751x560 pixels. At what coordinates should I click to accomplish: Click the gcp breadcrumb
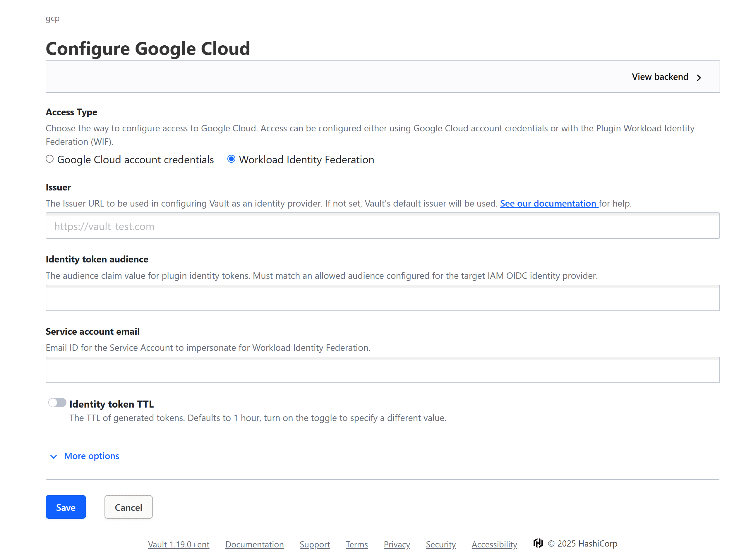(53, 18)
